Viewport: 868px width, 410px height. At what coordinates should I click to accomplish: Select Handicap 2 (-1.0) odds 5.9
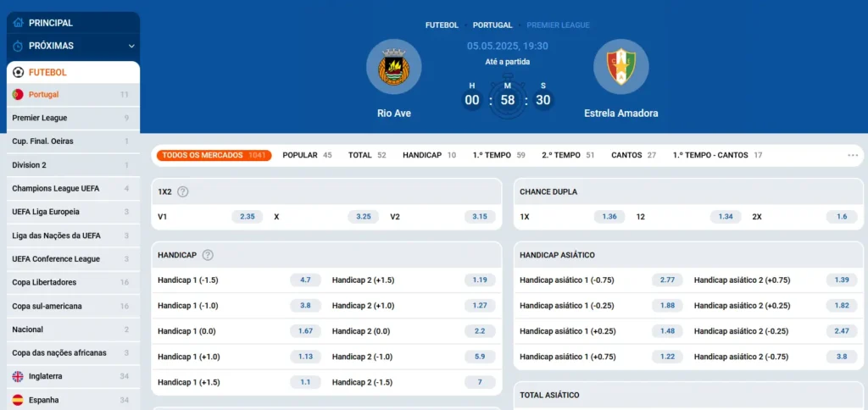click(x=480, y=357)
